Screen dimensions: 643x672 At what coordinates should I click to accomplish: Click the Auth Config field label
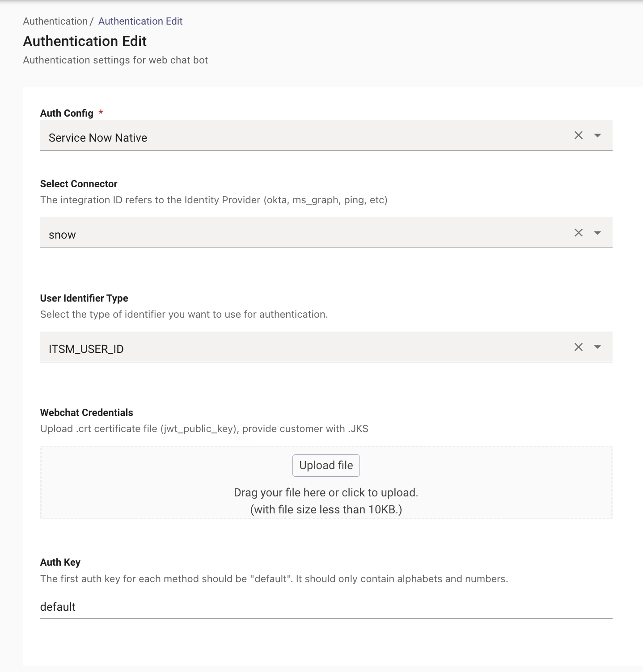(x=67, y=113)
